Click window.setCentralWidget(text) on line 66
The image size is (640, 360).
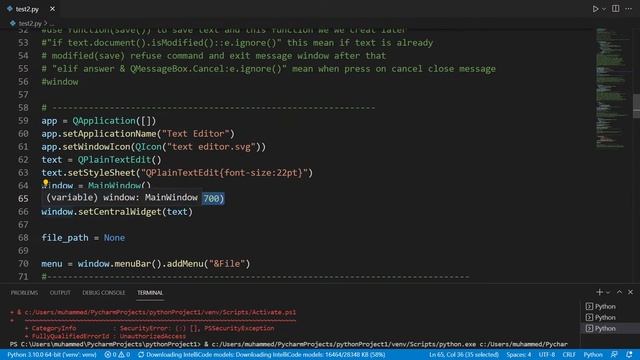tap(117, 212)
